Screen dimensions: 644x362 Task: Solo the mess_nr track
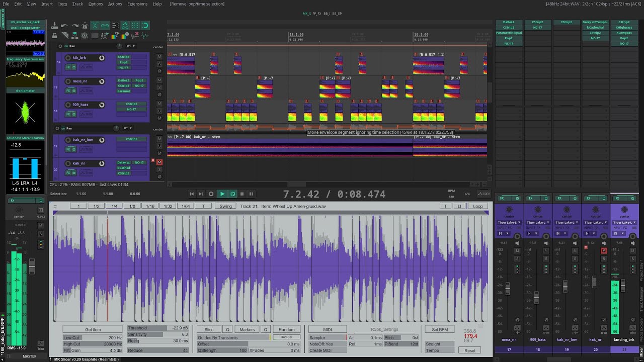click(159, 87)
